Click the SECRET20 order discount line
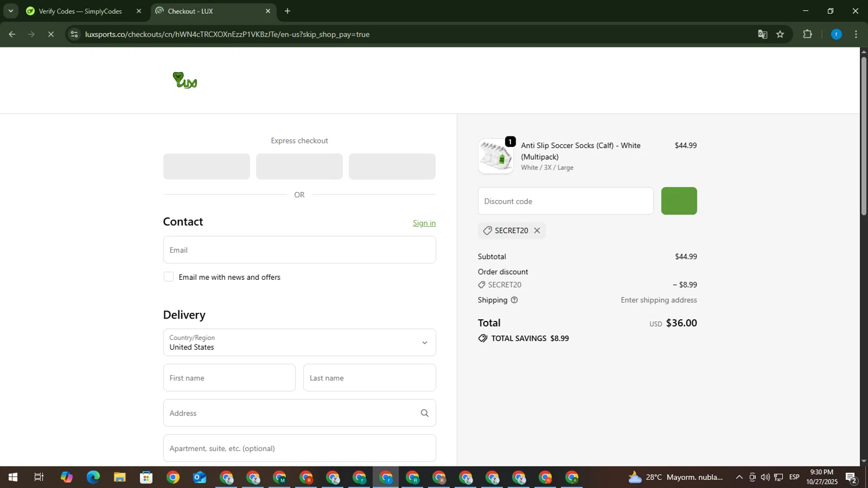This screenshot has height=488, width=868. coord(587,285)
